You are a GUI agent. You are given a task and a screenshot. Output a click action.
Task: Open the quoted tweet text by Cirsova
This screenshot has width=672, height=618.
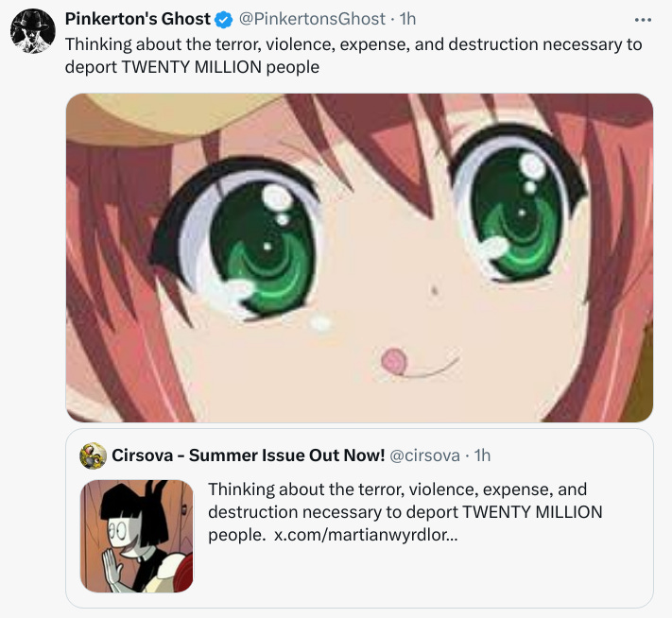click(405, 512)
